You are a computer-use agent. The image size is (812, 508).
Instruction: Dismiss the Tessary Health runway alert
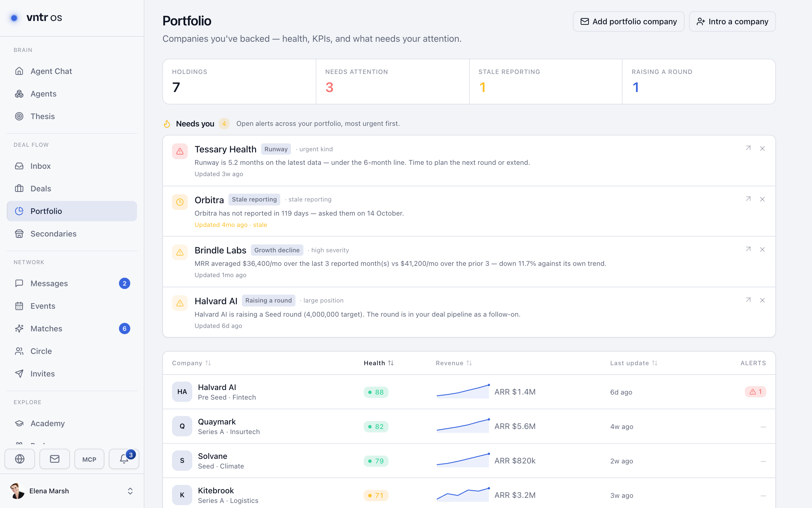click(762, 148)
